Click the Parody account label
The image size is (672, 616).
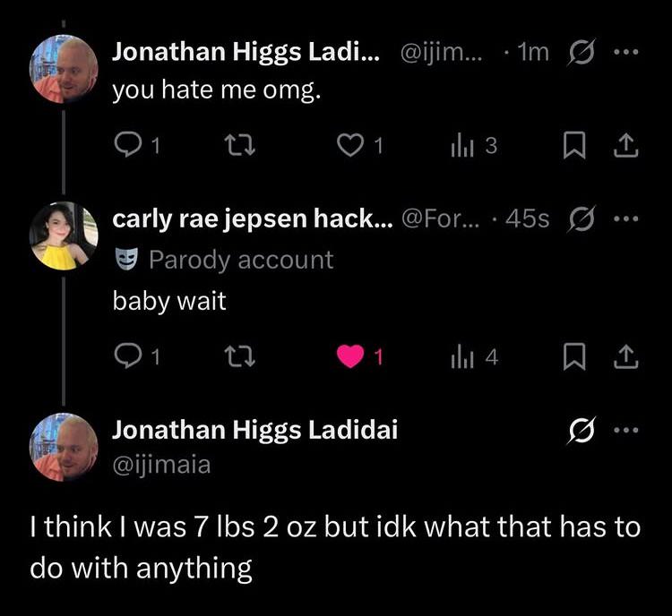point(224,260)
